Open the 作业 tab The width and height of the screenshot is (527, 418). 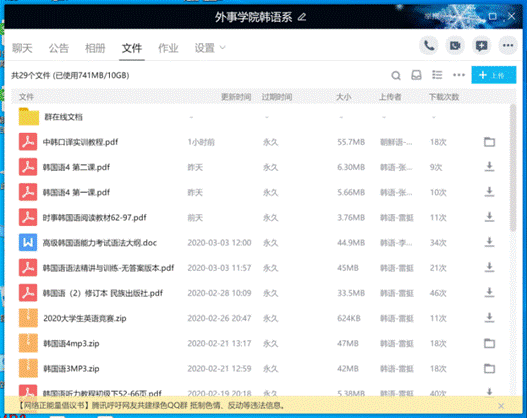[x=168, y=48]
